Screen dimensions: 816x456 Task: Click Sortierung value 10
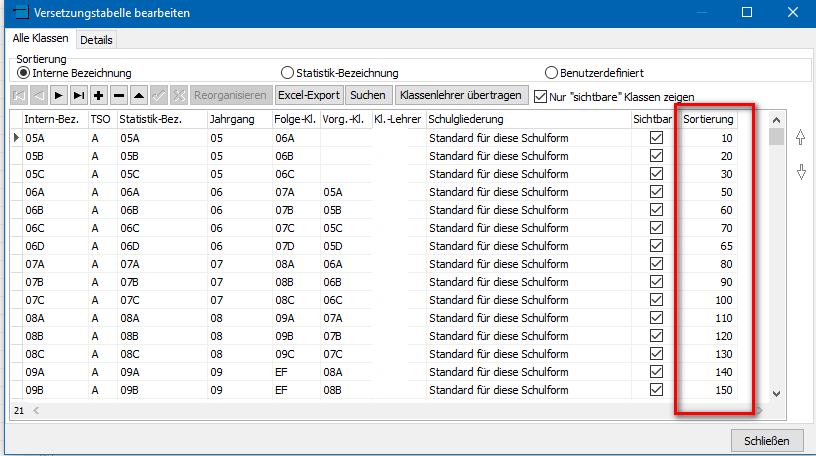point(709,138)
